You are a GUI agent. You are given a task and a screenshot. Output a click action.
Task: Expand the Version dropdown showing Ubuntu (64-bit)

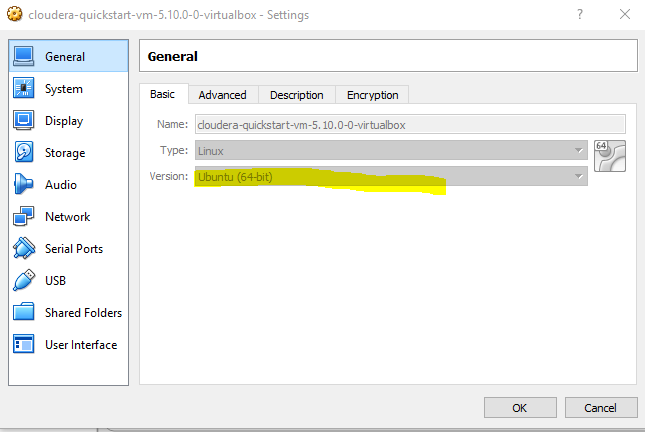coord(391,177)
